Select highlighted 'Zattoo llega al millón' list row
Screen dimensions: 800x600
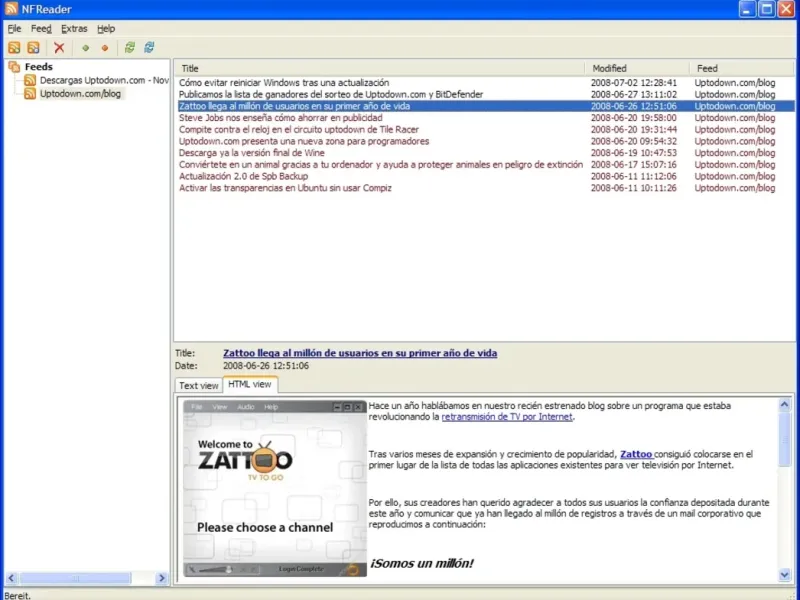point(485,106)
